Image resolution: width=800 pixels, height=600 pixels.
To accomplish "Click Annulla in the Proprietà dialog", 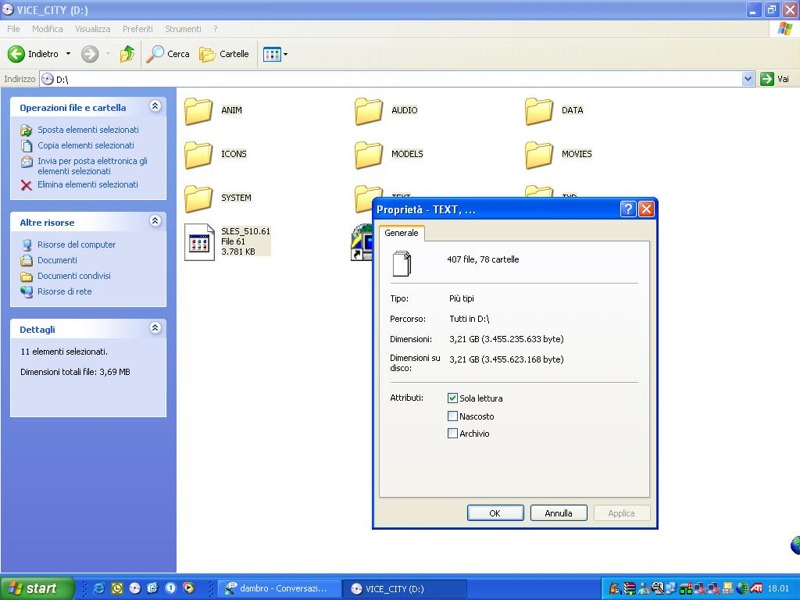I will point(559,513).
